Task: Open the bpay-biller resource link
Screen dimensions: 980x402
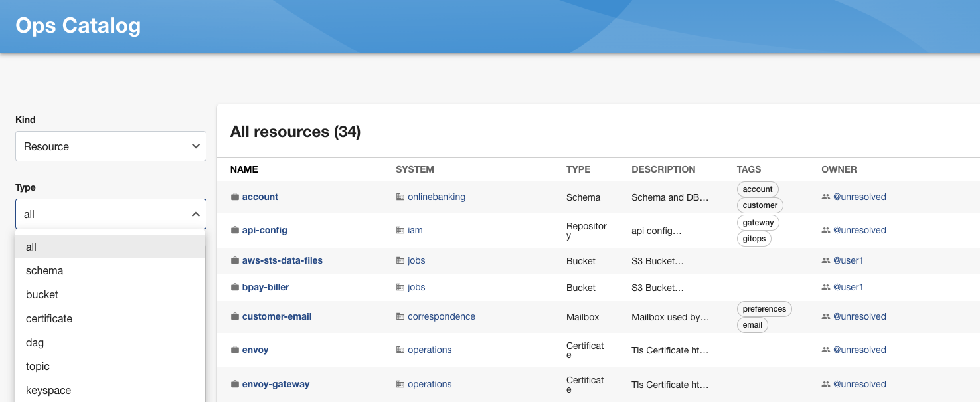Action: (x=266, y=287)
